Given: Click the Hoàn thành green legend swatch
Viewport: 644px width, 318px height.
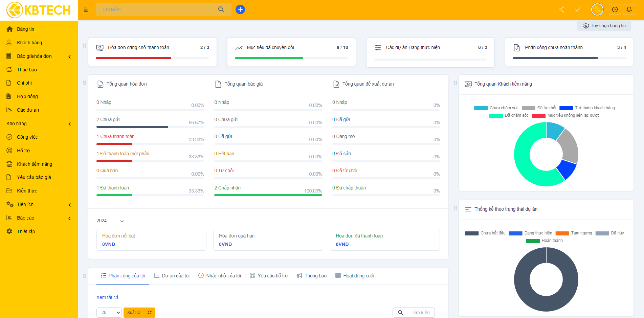Looking at the screenshot, I should (x=533, y=241).
